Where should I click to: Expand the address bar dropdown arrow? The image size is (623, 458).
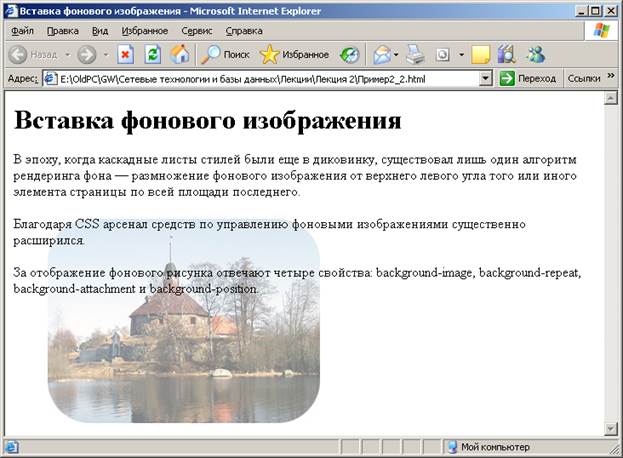[485, 79]
